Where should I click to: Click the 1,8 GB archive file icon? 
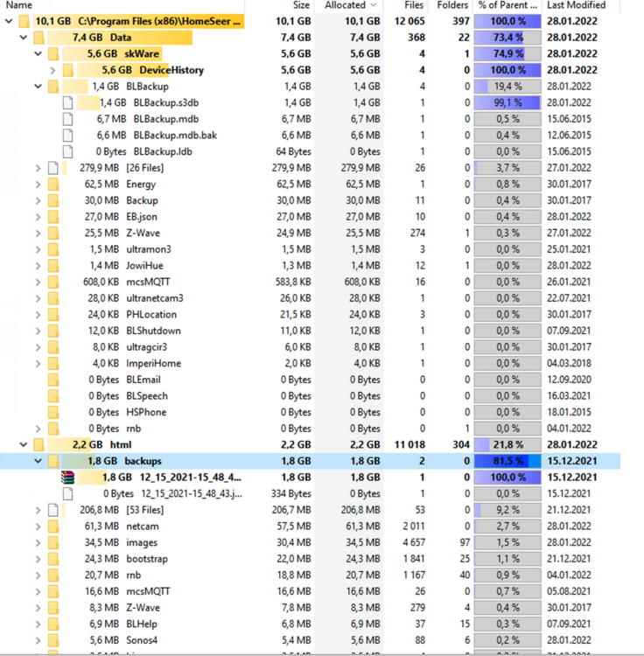pos(67,478)
